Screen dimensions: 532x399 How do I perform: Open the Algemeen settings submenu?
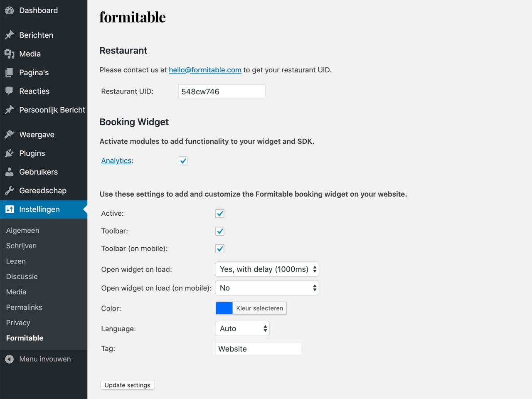[x=23, y=230]
